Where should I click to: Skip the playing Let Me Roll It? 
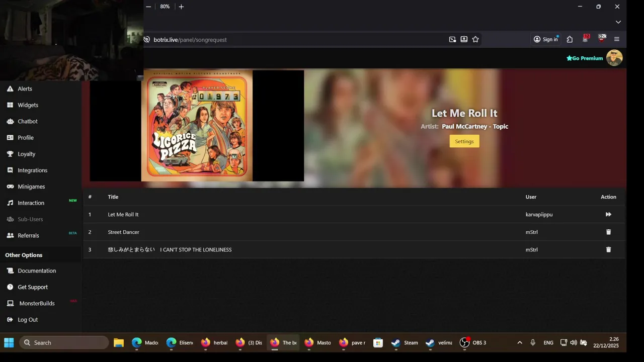pyautogui.click(x=608, y=215)
